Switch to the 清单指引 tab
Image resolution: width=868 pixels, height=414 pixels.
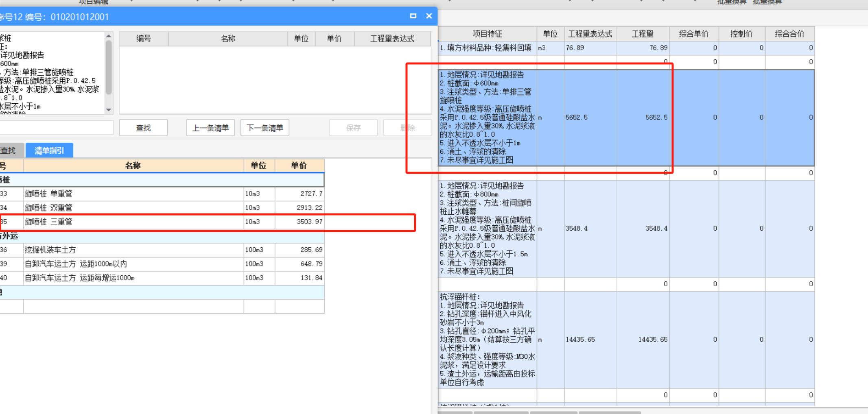click(49, 150)
